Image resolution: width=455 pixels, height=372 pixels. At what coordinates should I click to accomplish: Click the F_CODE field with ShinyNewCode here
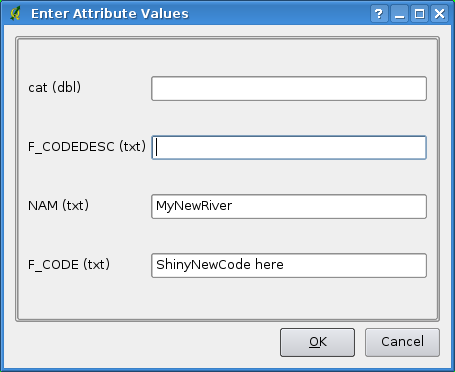point(289,265)
